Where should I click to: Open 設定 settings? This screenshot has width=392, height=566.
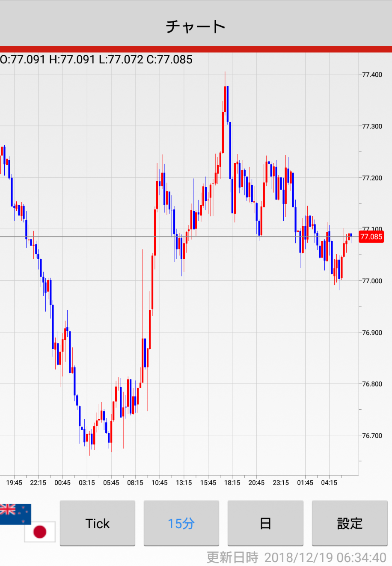point(350,523)
